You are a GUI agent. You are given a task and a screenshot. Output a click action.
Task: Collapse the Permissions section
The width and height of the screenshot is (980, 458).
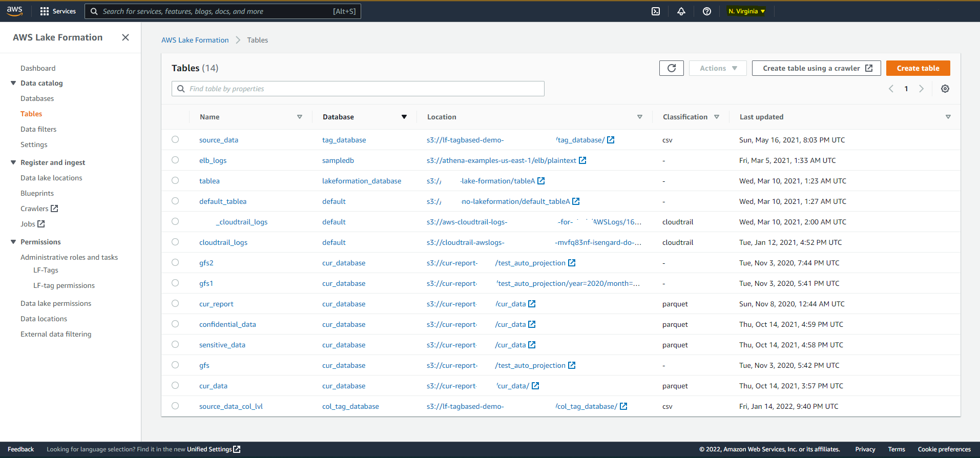tap(13, 242)
